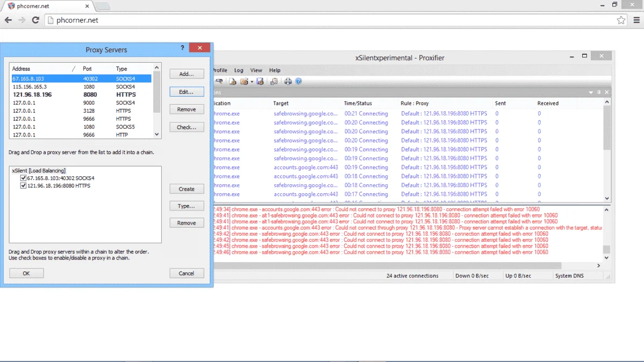Go forward in Chrome

(x=22, y=20)
